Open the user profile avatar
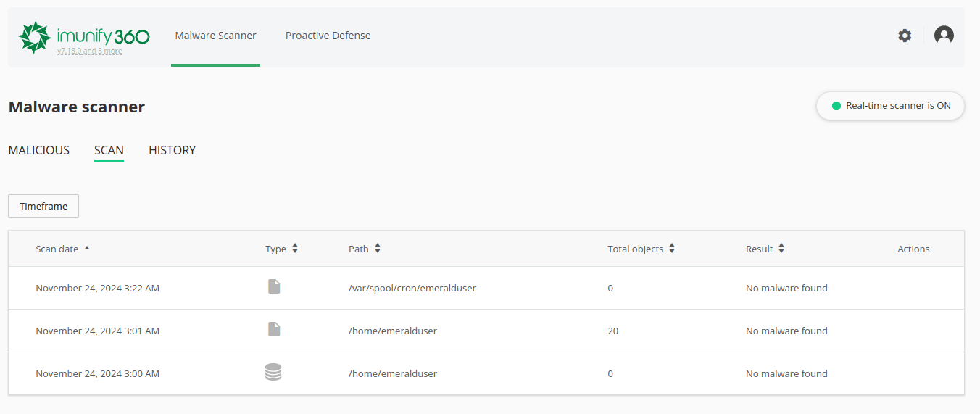 click(944, 36)
